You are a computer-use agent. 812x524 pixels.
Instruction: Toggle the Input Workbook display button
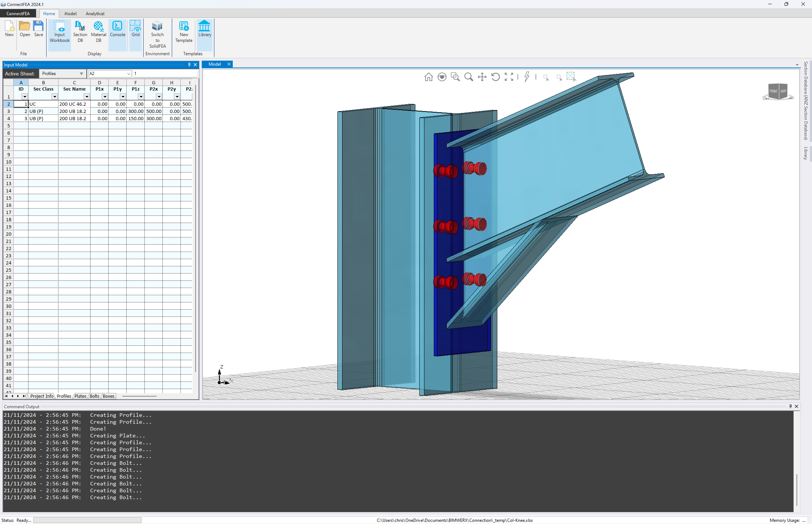coord(60,31)
